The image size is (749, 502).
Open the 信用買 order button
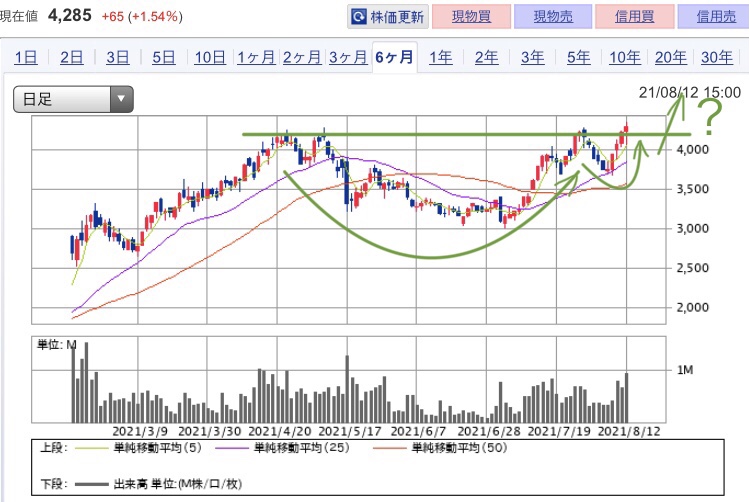coord(634,17)
